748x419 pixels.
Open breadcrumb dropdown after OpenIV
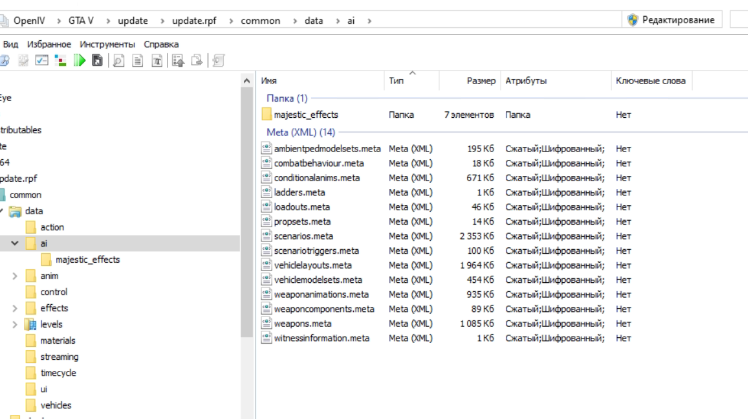tap(59, 21)
